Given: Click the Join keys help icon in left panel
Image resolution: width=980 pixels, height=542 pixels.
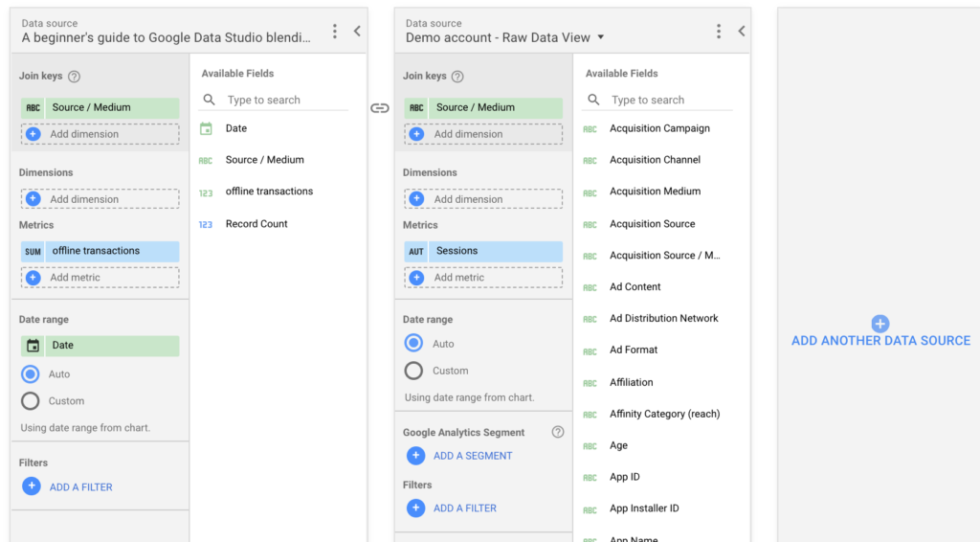Looking at the screenshot, I should 75,77.
